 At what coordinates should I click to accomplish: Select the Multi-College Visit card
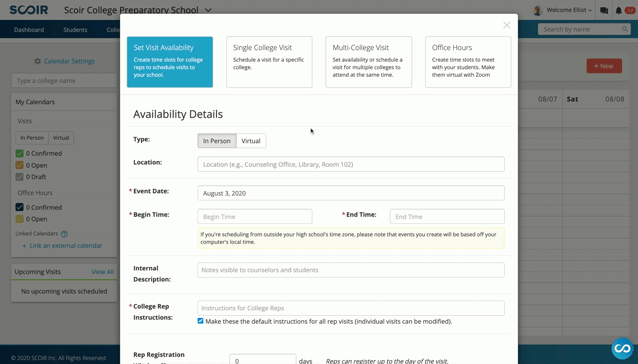[x=369, y=62]
